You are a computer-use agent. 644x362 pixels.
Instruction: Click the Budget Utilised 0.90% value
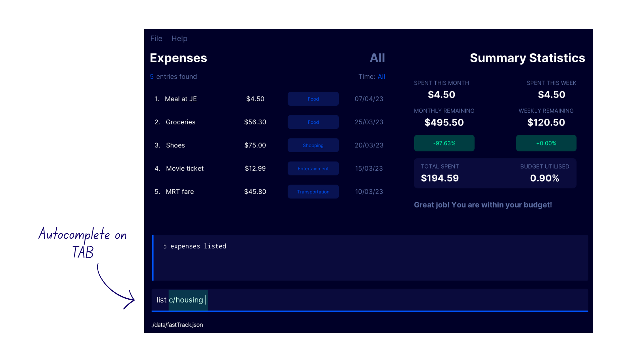[x=545, y=178]
